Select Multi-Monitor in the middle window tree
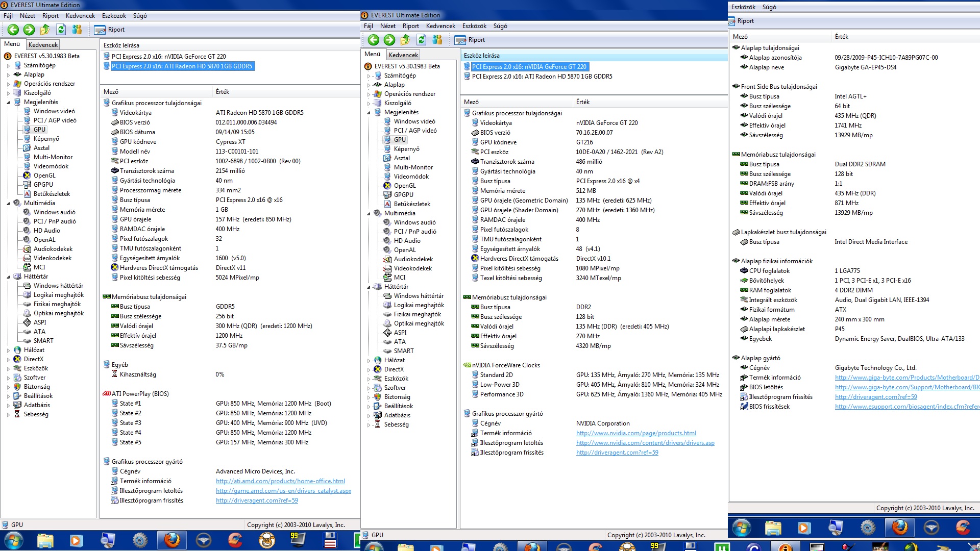The width and height of the screenshot is (980, 551). (x=413, y=167)
